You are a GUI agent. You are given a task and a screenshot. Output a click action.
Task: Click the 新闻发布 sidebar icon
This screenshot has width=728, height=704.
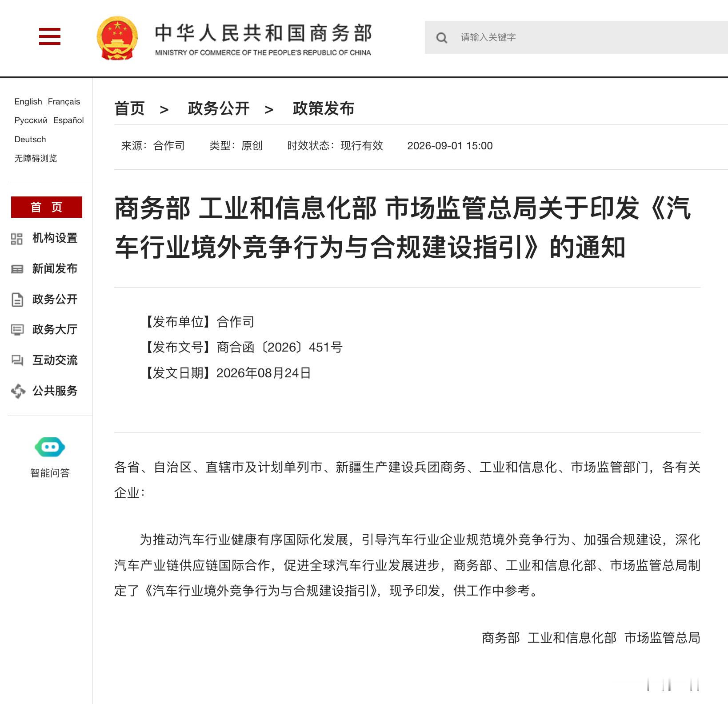pos(17,269)
